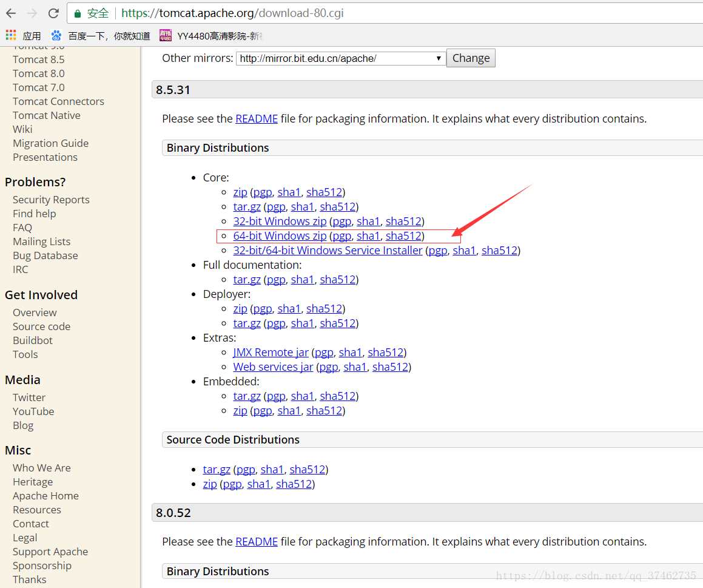Open sha512 for 64-bit Windows zip

point(403,236)
